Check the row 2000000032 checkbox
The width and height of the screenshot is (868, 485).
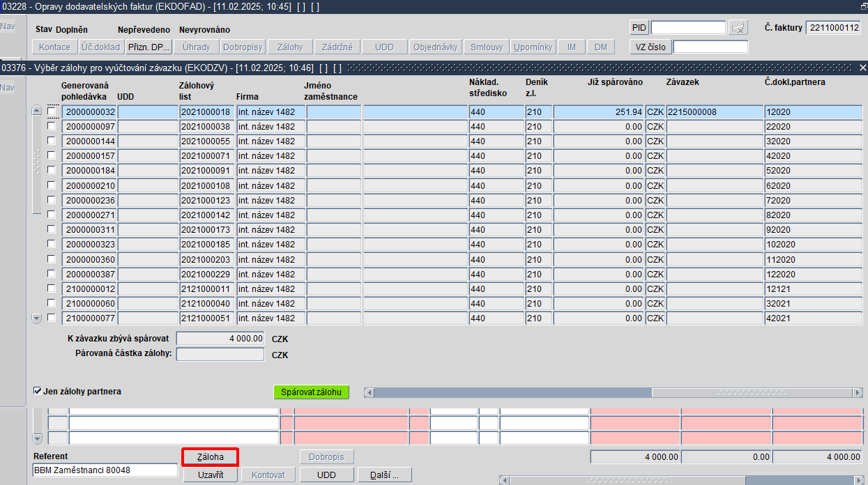tap(52, 111)
